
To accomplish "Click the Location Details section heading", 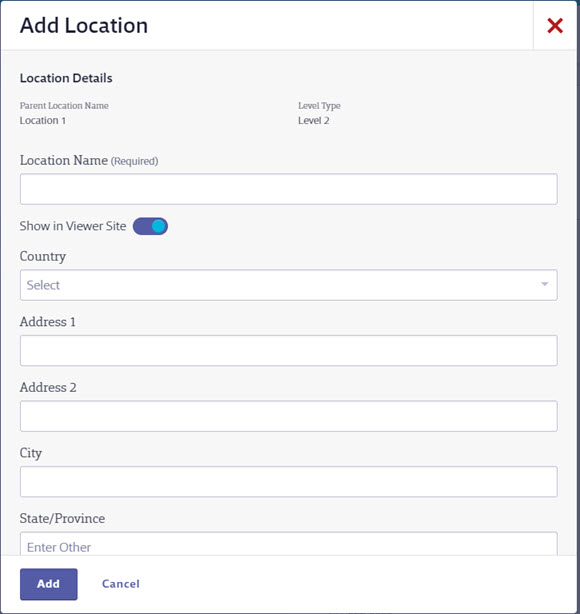I will click(x=66, y=78).
